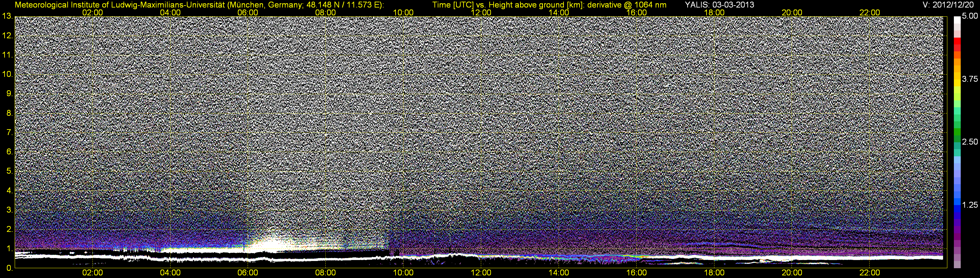
Task: Click the 10 km height axis label
Action: click(x=7, y=74)
